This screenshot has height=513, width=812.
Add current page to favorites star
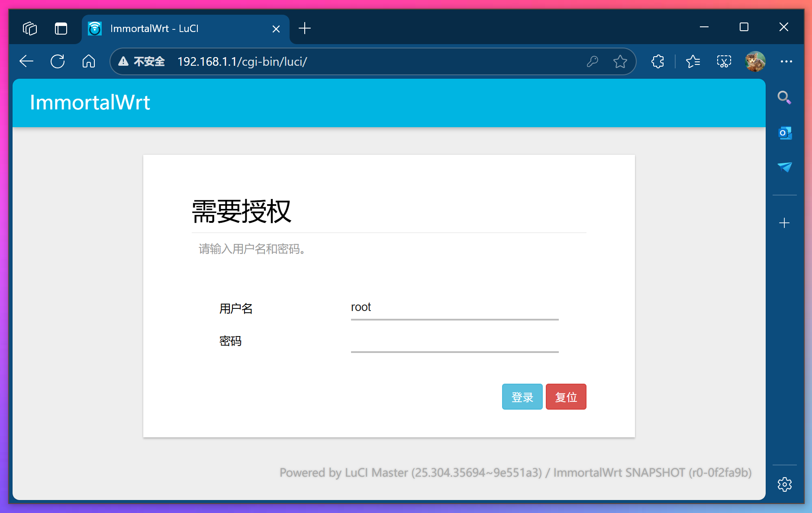[620, 61]
